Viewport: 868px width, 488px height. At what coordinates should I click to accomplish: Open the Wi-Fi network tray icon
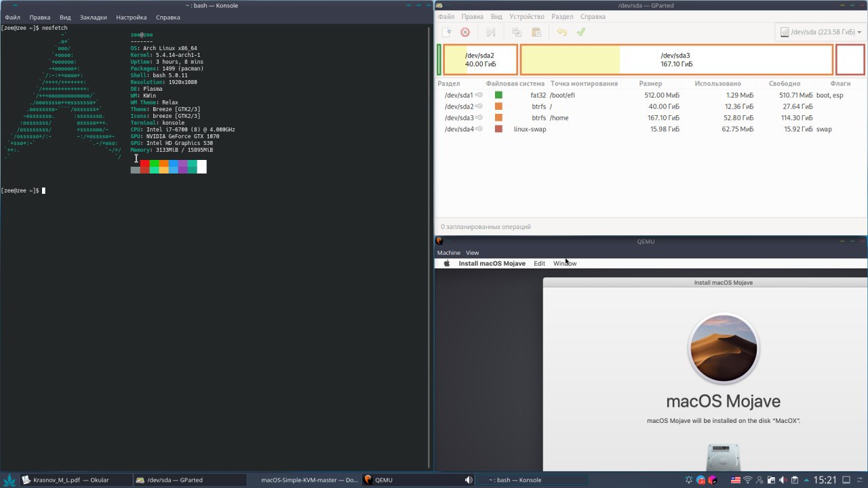[749, 480]
